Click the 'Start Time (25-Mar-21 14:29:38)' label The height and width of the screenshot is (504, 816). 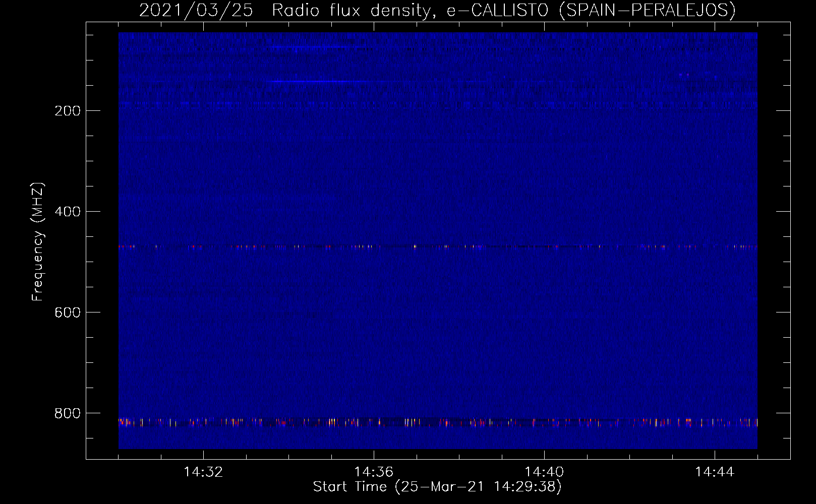pyautogui.click(x=437, y=487)
